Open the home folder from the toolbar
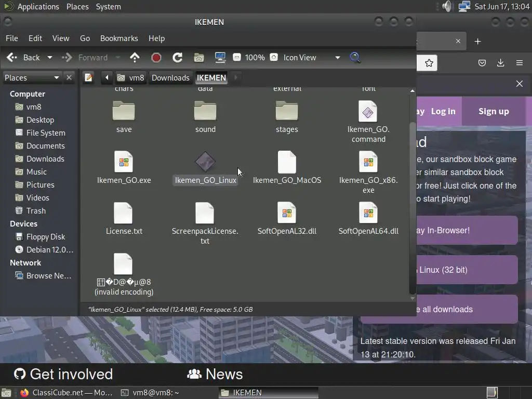The height and width of the screenshot is (399, 532). pos(199,58)
